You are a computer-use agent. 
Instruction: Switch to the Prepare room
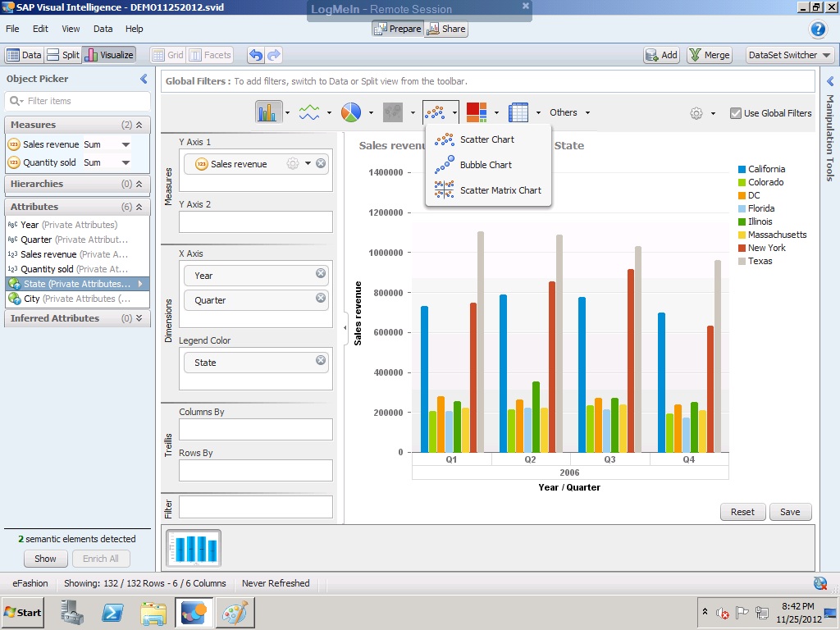pos(398,29)
